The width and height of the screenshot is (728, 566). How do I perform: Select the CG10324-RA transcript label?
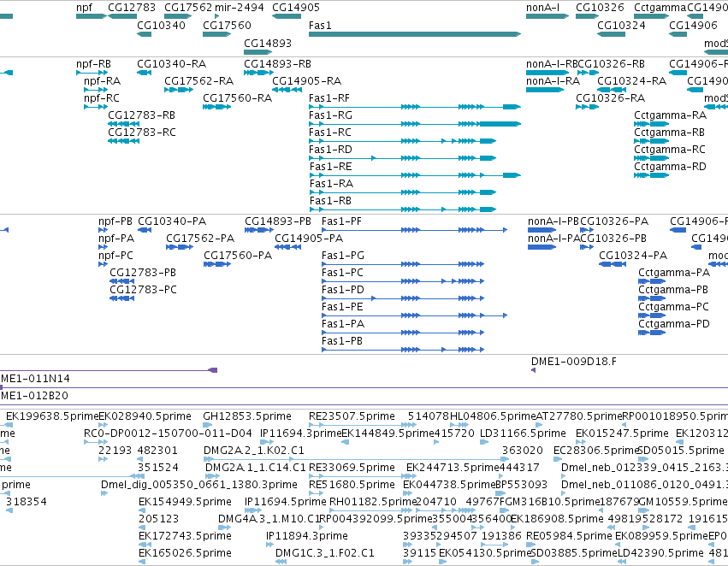point(632,81)
